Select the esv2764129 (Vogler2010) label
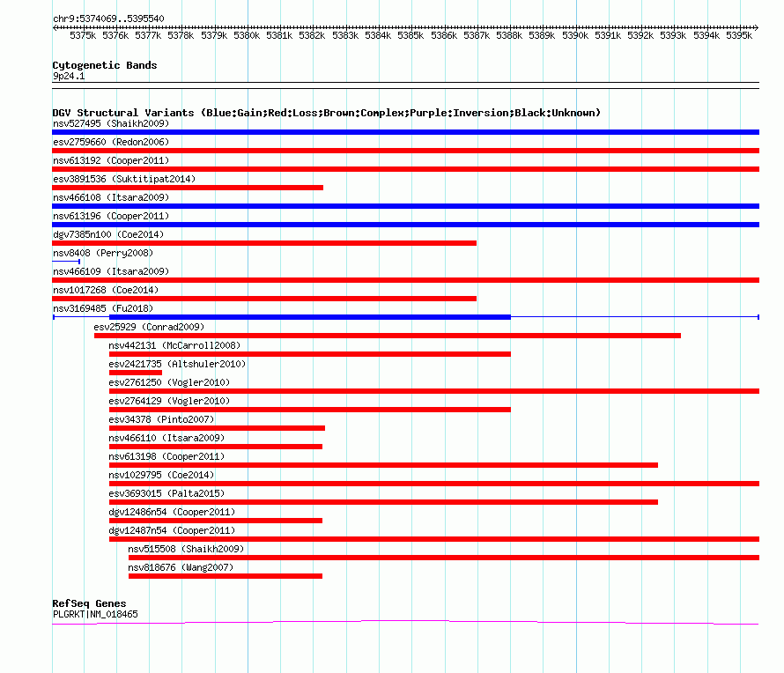 click(169, 401)
